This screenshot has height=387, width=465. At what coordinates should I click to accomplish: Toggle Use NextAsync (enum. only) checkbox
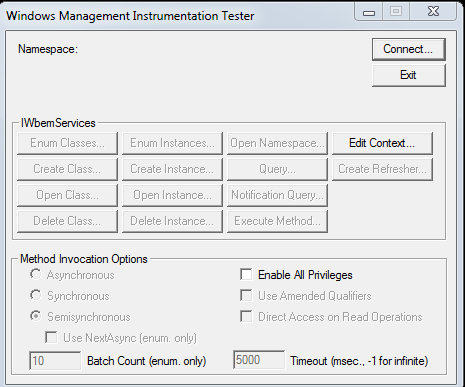pos(51,337)
